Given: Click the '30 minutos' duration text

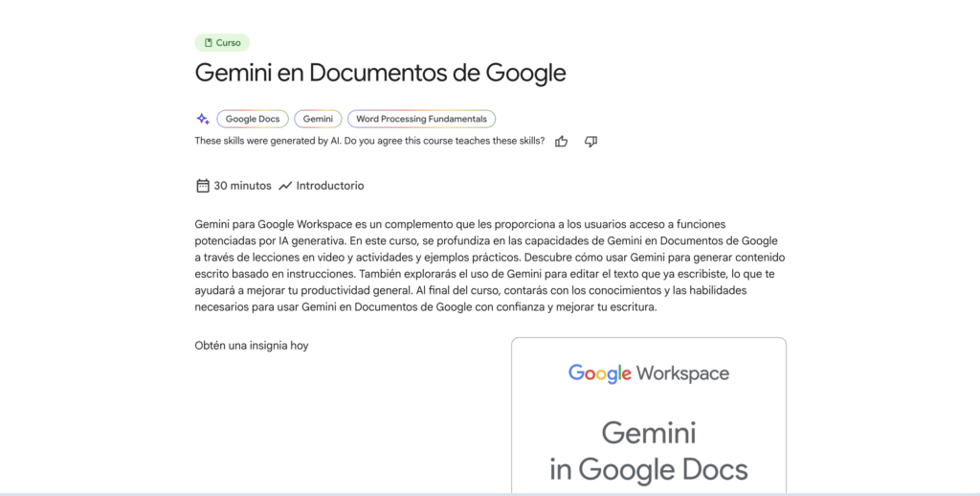Looking at the screenshot, I should [x=242, y=186].
